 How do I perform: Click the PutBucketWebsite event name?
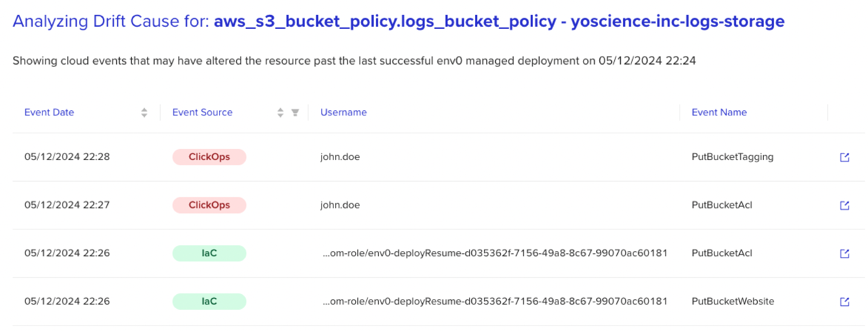[x=733, y=301]
